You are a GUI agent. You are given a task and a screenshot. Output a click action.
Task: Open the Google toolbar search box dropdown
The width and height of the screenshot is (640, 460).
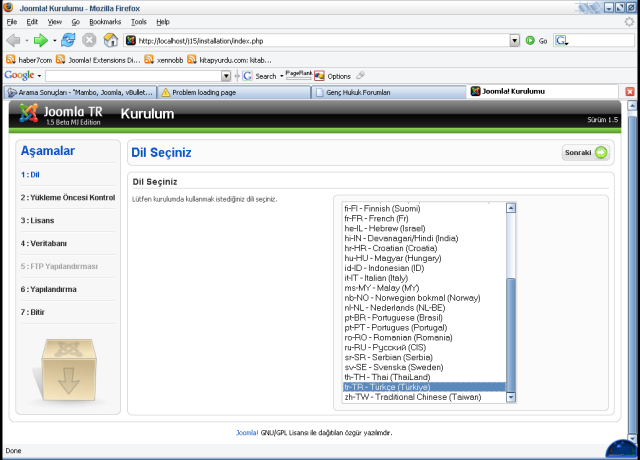tap(226, 76)
